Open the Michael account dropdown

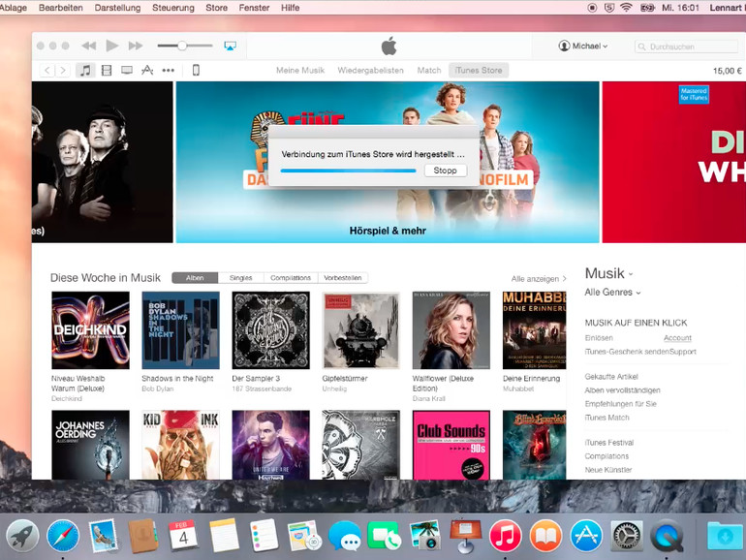pos(583,47)
